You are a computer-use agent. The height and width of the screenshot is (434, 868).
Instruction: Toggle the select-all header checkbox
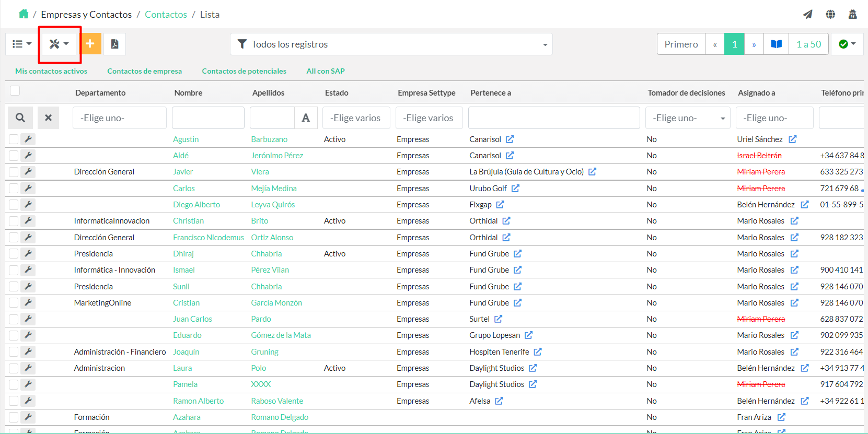(x=15, y=91)
